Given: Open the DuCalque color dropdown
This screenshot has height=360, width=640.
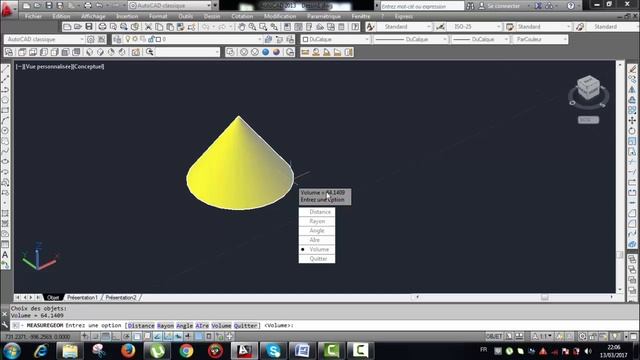Looking at the screenshot, I should point(367,39).
